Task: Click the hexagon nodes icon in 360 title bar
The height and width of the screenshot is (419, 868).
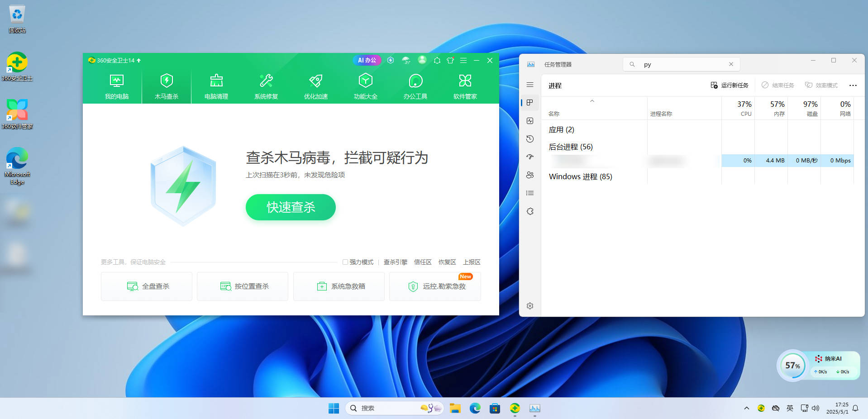Action: point(437,60)
